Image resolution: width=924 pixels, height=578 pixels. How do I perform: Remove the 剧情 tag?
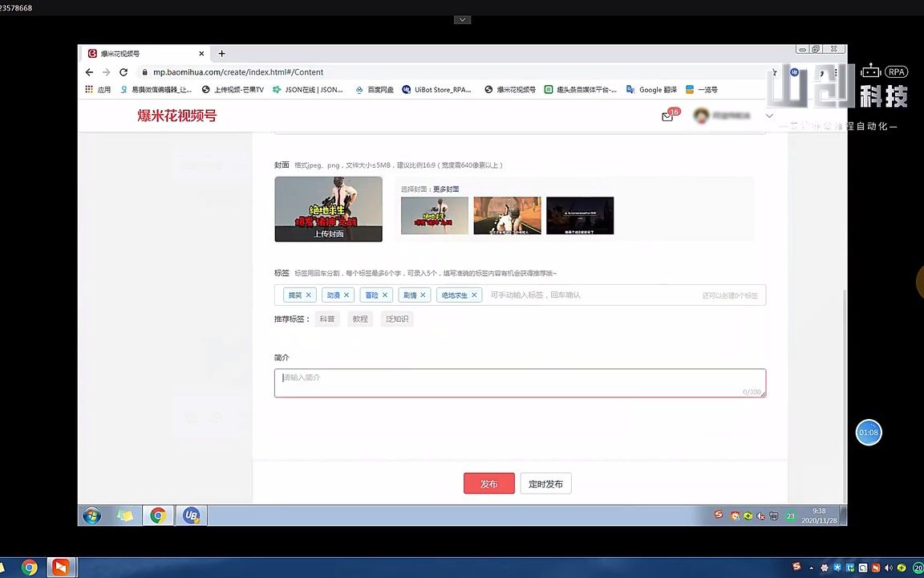(x=423, y=295)
